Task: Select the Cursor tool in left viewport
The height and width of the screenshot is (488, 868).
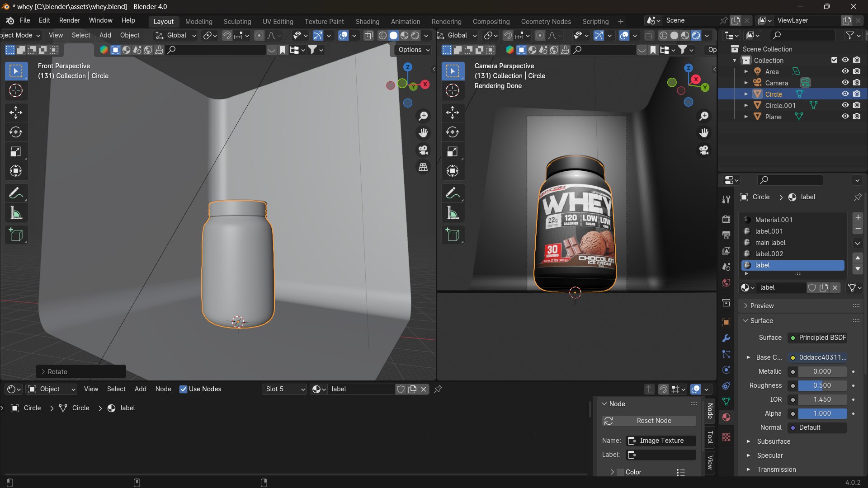Action: pyautogui.click(x=16, y=91)
